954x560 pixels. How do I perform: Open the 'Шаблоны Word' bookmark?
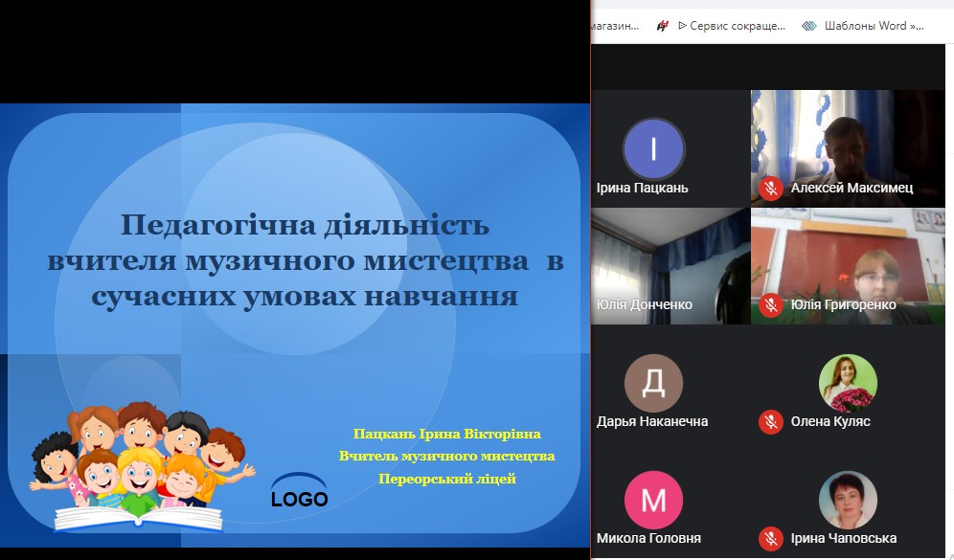[x=874, y=26]
